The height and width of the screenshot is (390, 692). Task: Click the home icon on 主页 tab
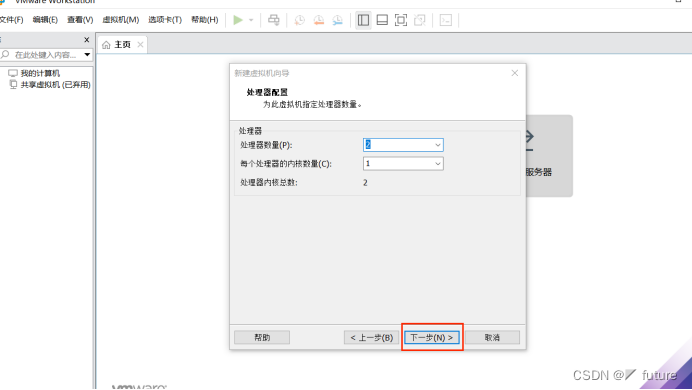click(106, 45)
